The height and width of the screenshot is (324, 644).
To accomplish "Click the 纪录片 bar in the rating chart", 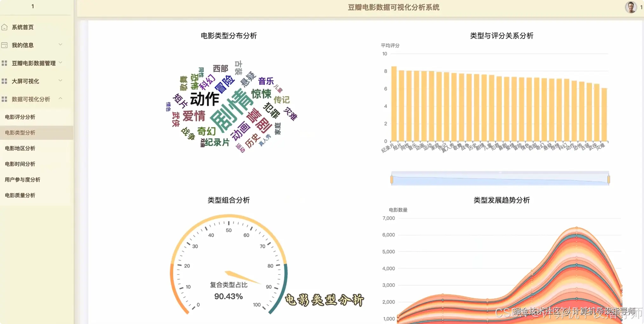I will point(394,105).
